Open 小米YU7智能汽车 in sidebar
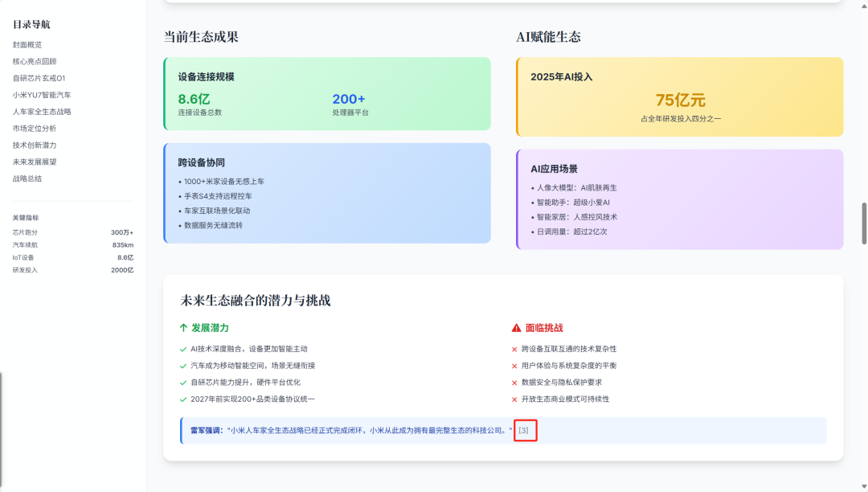Screen dimensions: 868x492 42,95
